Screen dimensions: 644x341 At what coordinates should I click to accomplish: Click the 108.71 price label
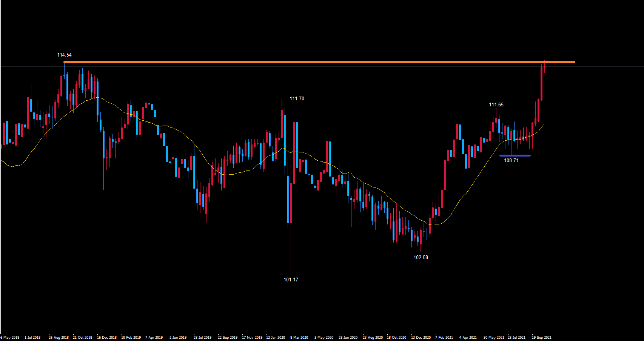[511, 160]
